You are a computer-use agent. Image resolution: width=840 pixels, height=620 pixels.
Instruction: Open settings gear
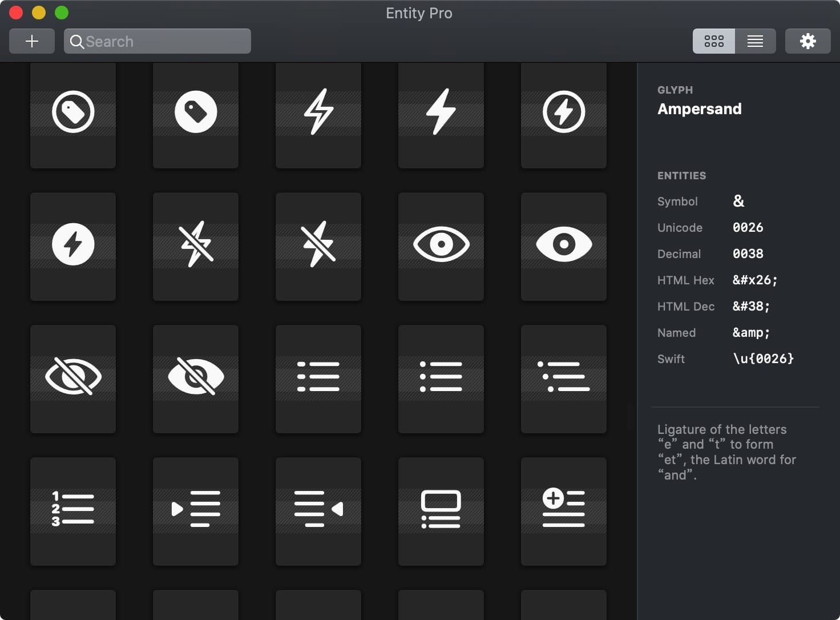point(808,41)
